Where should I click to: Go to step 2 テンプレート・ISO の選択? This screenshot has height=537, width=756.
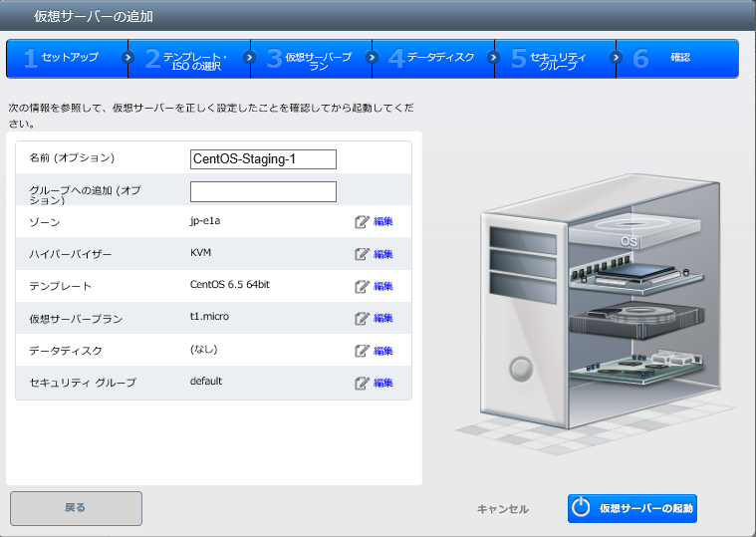189,59
